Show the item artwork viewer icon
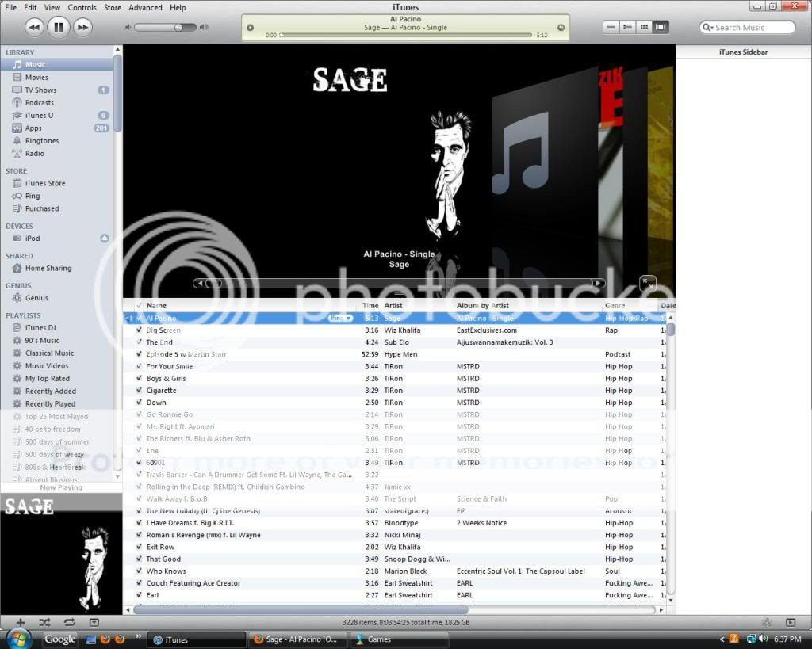 94,622
